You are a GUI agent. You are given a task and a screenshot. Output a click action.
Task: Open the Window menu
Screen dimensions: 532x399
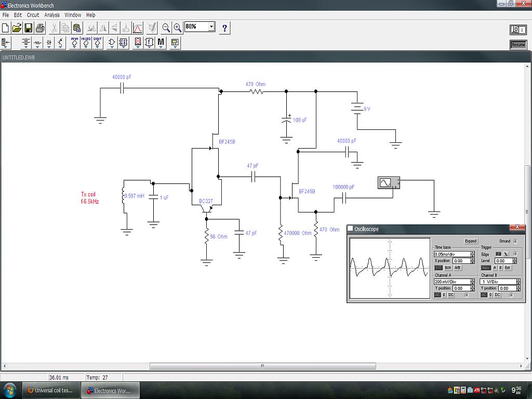click(x=73, y=15)
